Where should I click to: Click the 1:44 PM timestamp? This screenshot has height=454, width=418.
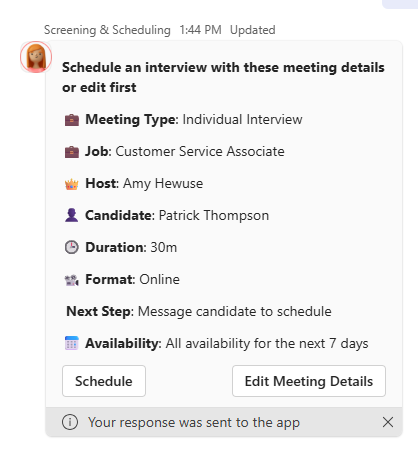point(200,30)
